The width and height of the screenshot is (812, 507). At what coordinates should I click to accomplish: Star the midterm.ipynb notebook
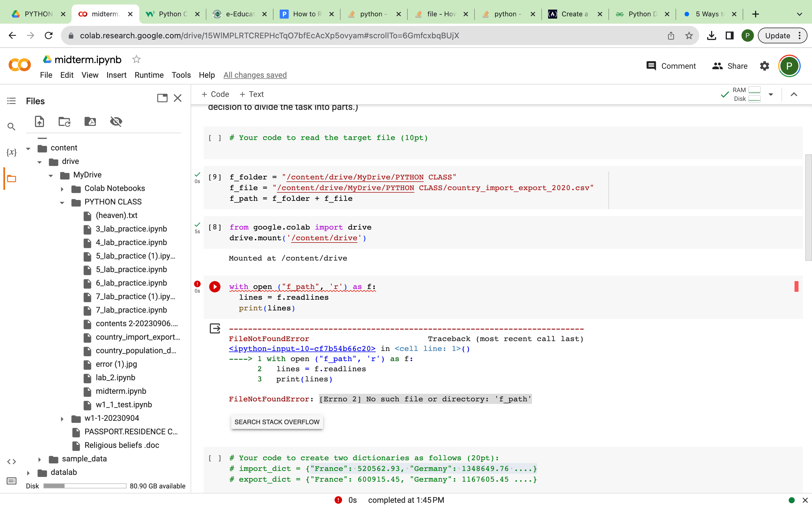coord(136,59)
